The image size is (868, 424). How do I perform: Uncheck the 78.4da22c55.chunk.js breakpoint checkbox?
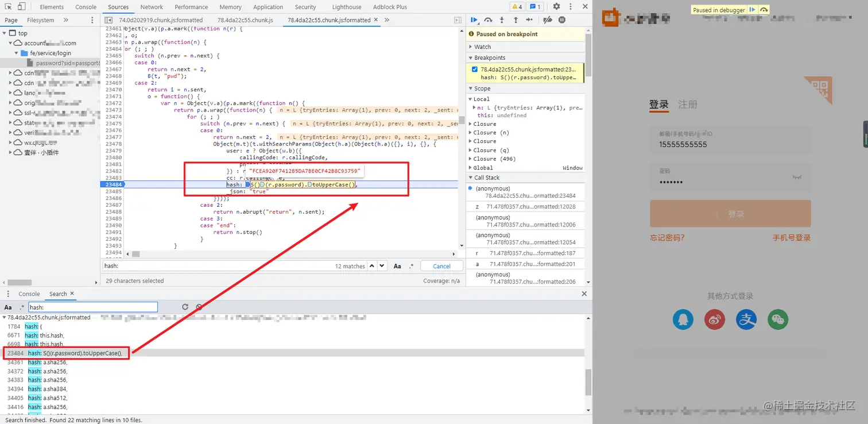tap(474, 70)
